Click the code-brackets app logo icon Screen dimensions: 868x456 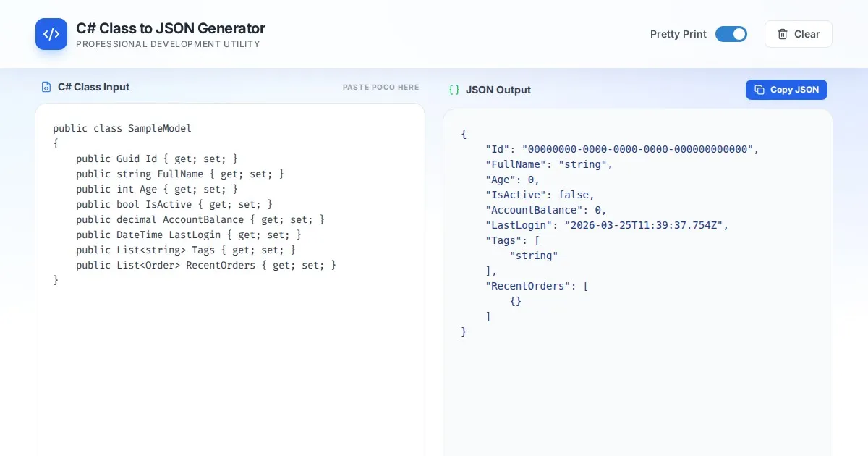point(51,34)
